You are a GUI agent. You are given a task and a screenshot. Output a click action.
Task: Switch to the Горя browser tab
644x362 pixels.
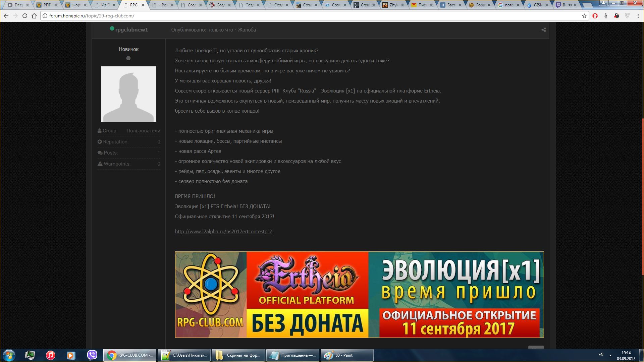click(x=480, y=5)
